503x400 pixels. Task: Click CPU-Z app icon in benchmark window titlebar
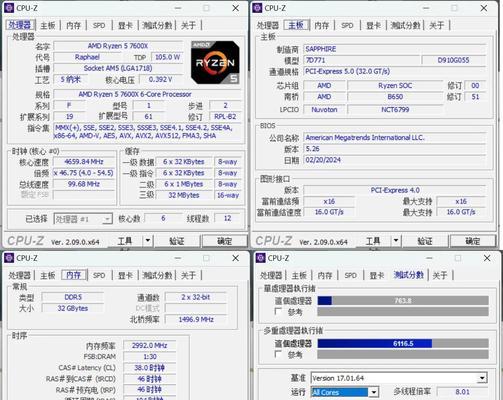tap(261, 258)
